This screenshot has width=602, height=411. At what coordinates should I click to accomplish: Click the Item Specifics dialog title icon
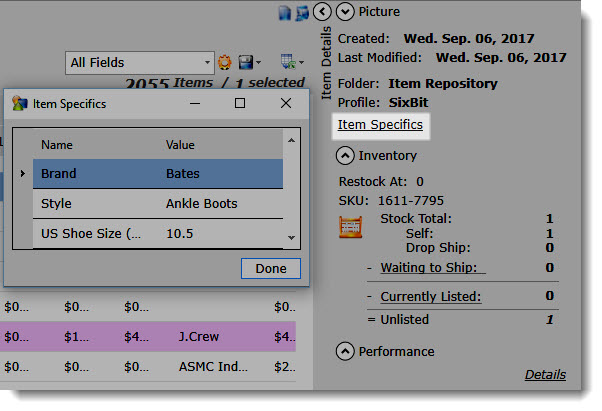(20, 104)
